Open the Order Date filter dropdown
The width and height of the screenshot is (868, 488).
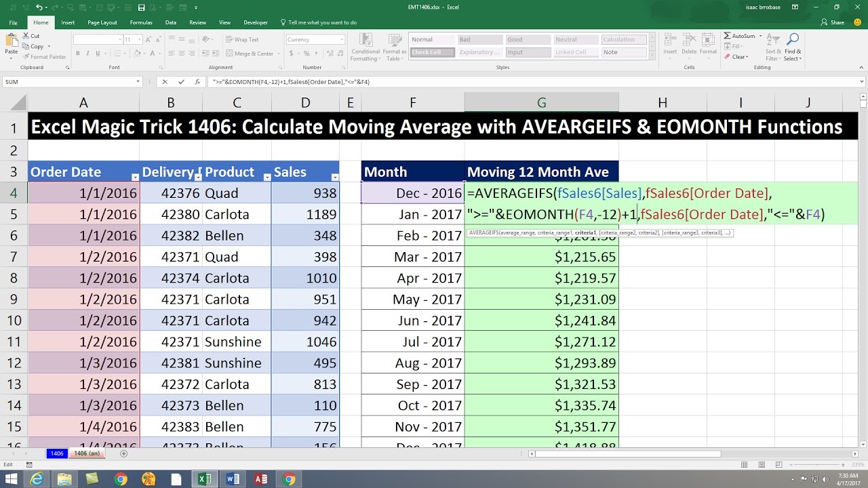pos(134,177)
